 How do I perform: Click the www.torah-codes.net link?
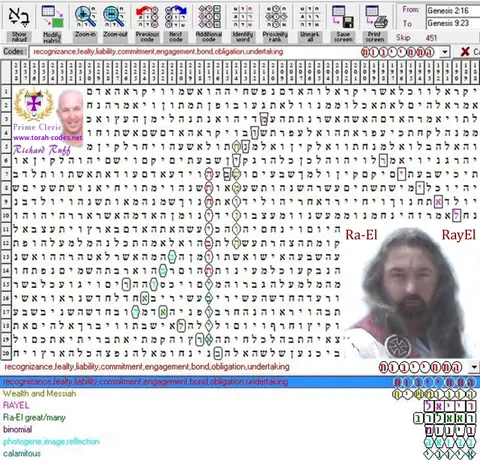click(x=48, y=138)
